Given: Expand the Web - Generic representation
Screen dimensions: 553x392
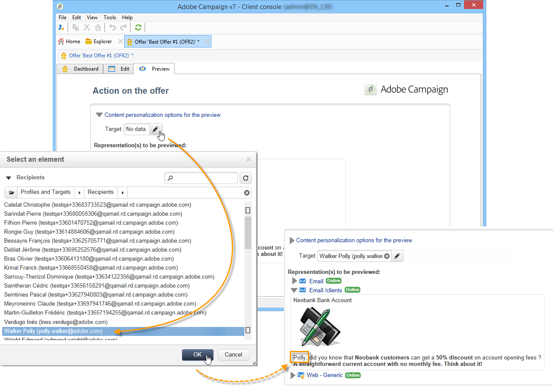Looking at the screenshot, I should pos(293,375).
